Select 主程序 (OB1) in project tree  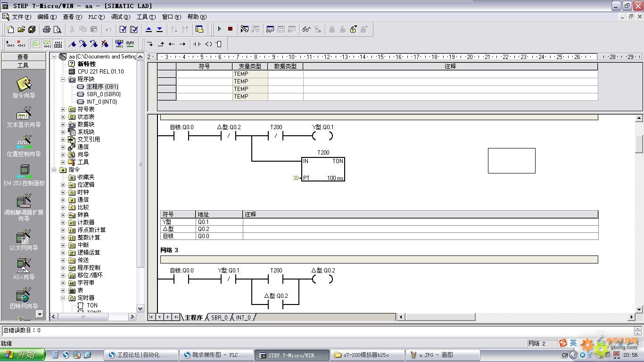(102, 87)
